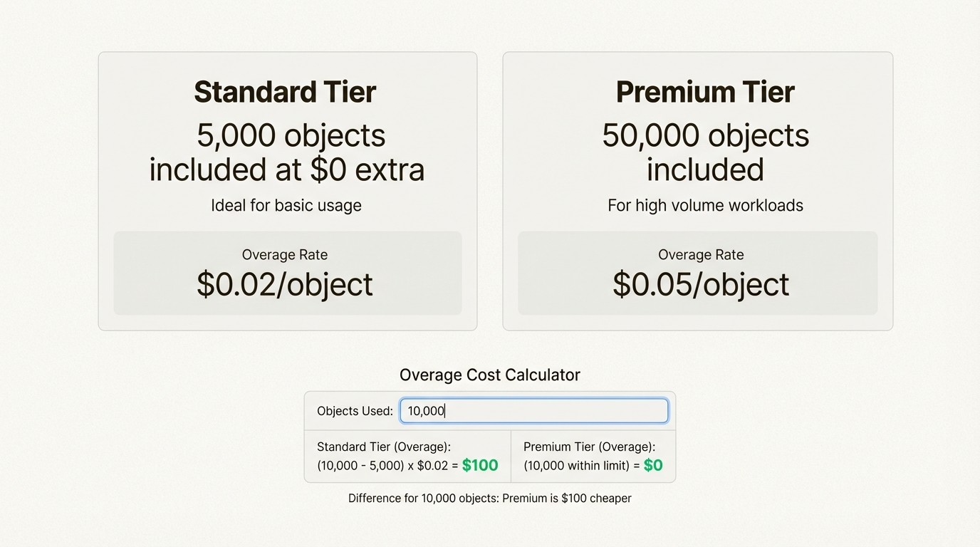Click the Premium Tier card title

tap(704, 92)
